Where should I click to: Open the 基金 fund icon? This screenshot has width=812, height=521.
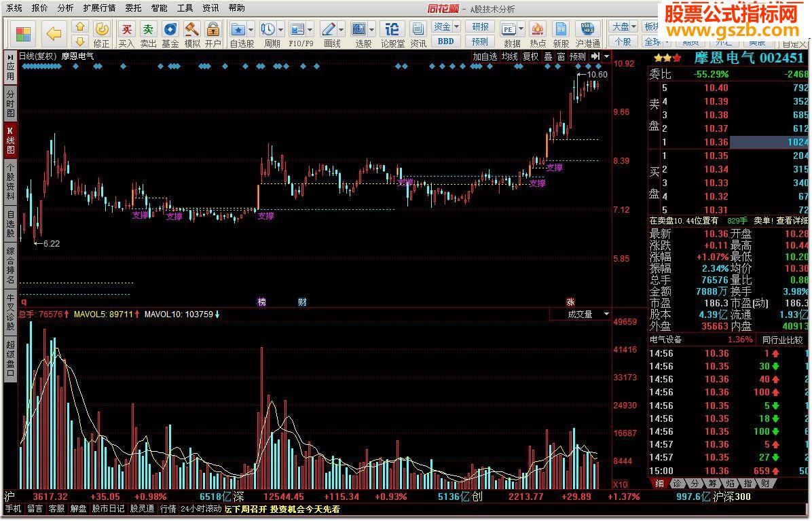pos(170,29)
